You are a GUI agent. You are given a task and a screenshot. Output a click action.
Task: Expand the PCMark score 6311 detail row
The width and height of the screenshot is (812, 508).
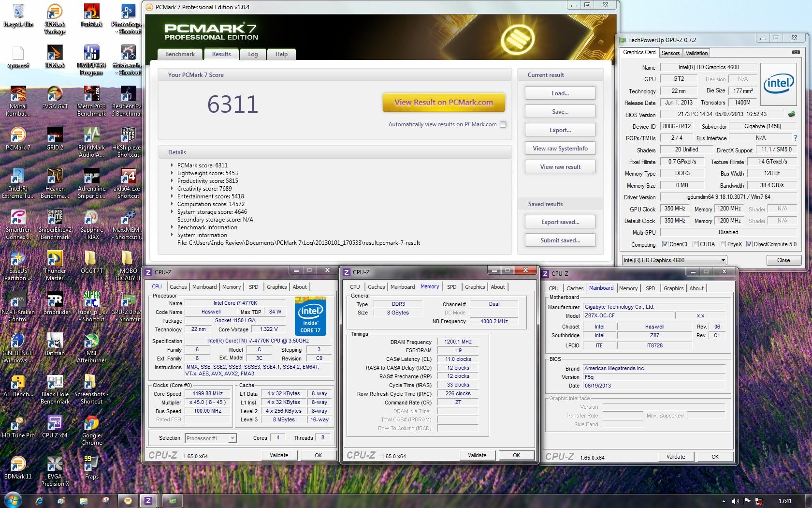point(172,165)
